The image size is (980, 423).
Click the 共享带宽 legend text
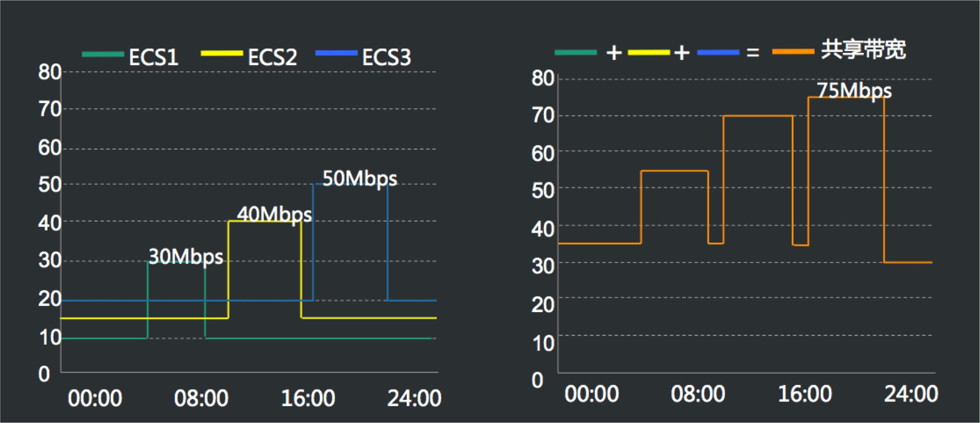click(x=863, y=50)
